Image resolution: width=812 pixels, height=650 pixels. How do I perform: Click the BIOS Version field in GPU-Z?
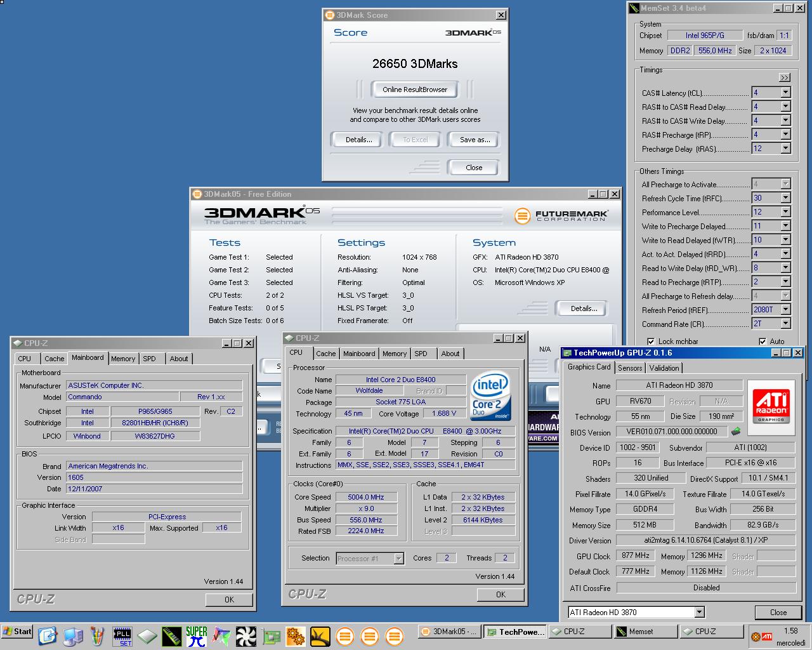[672, 432]
